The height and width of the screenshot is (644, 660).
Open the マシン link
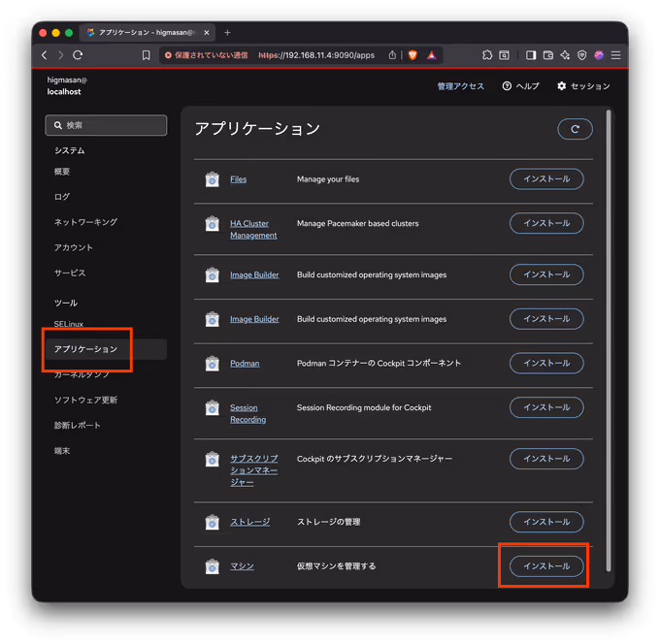pos(242,566)
